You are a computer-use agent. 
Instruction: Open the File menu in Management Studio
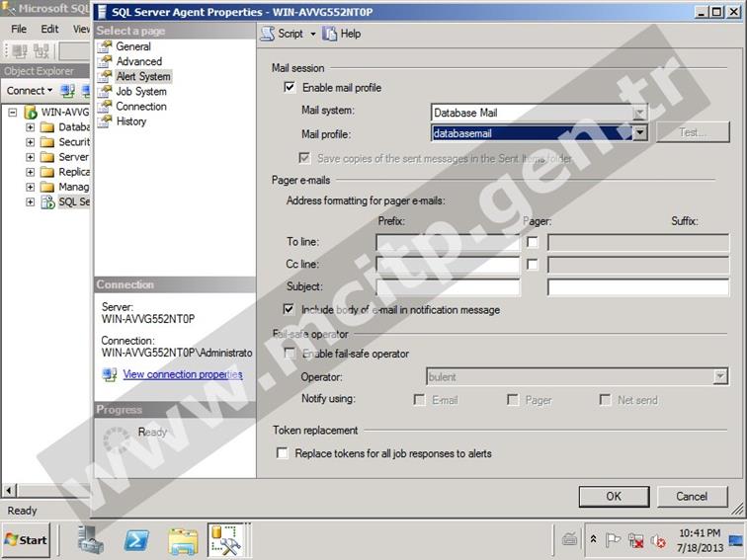(x=19, y=29)
